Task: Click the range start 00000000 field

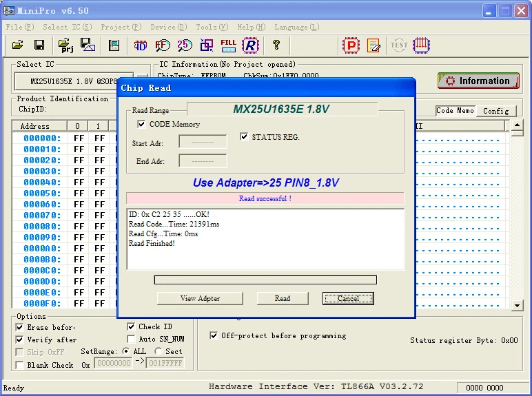Action: pyautogui.click(x=113, y=363)
